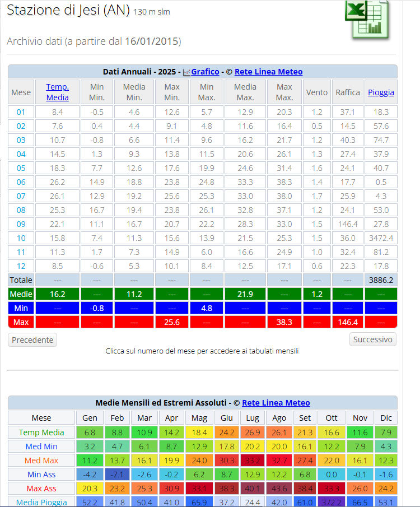Open the Grafico link

click(205, 72)
